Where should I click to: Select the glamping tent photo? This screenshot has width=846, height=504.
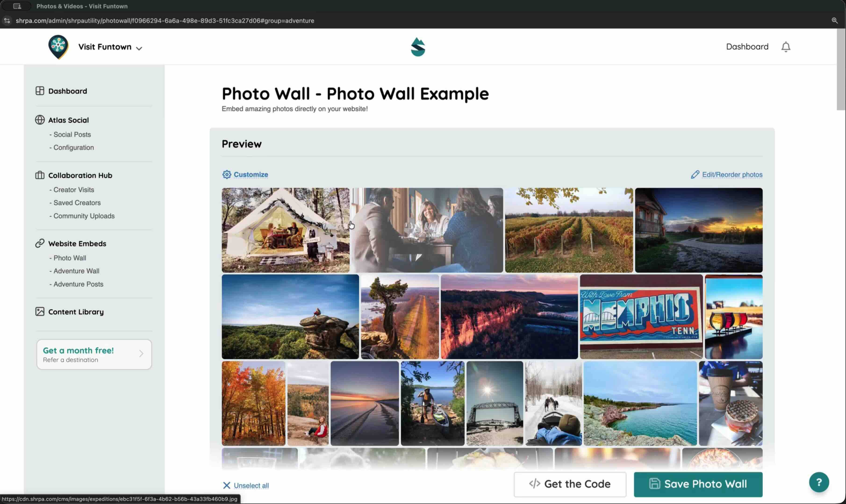[x=285, y=230]
